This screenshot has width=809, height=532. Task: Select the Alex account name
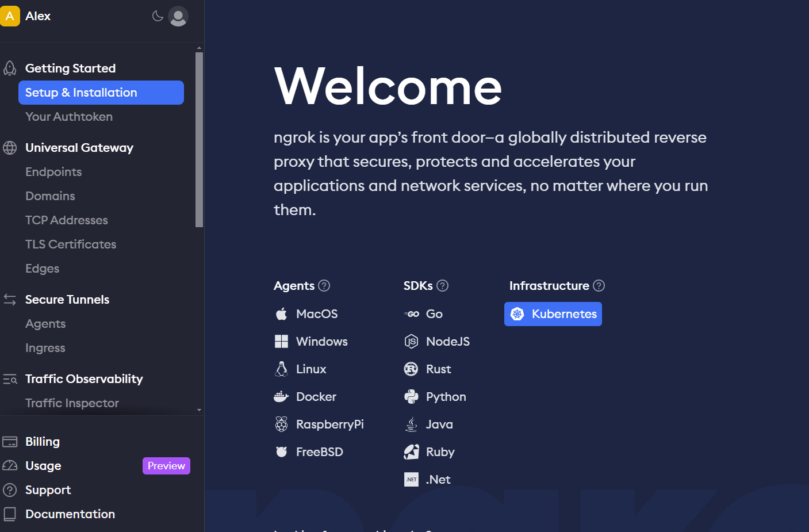click(x=38, y=16)
